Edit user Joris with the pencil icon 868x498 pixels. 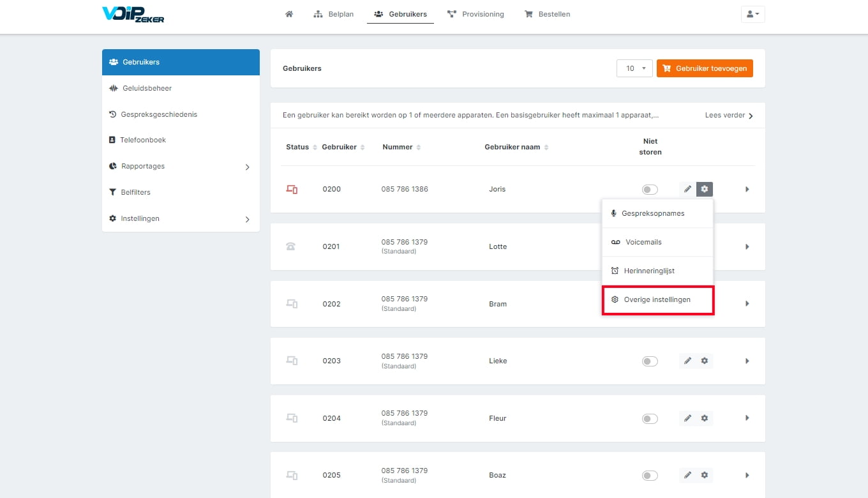pos(687,189)
